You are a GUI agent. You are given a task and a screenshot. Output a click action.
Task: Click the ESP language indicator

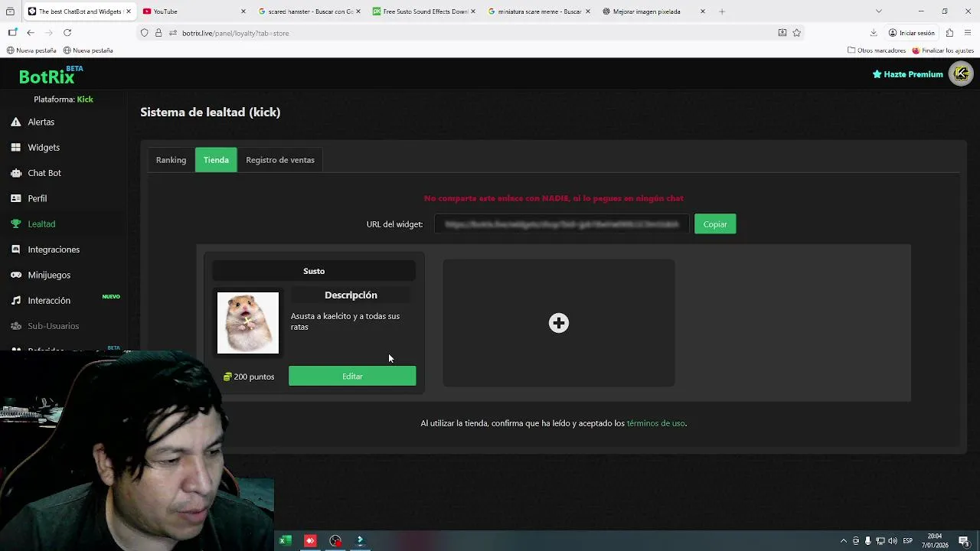pos(907,541)
